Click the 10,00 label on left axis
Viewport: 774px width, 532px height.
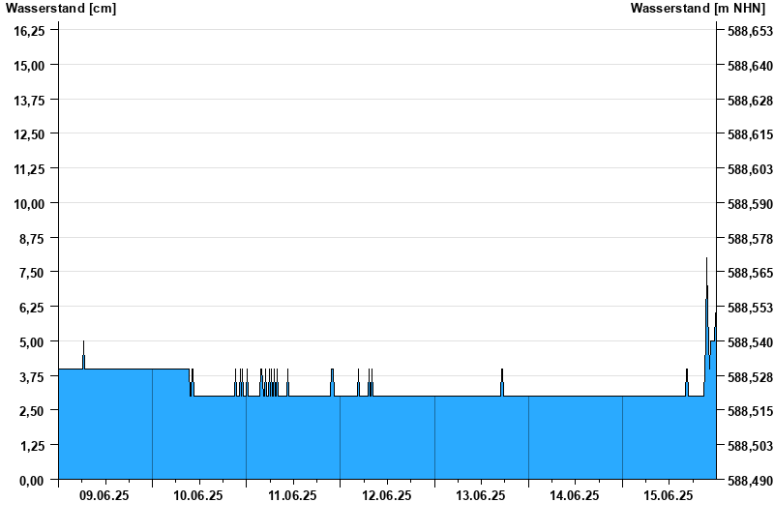(29, 204)
